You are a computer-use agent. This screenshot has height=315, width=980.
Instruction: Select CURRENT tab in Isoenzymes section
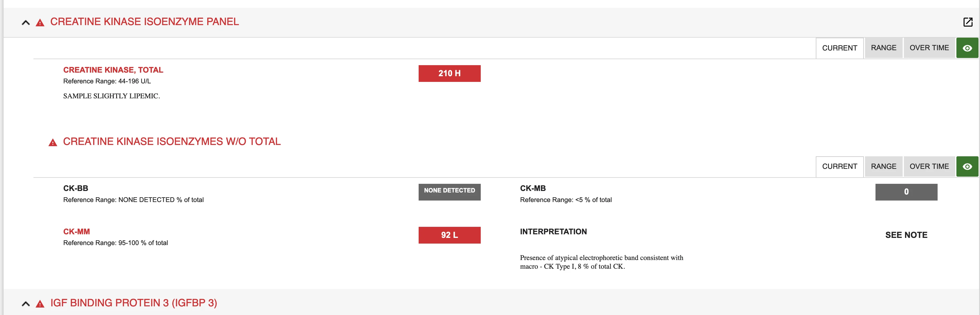click(x=840, y=166)
